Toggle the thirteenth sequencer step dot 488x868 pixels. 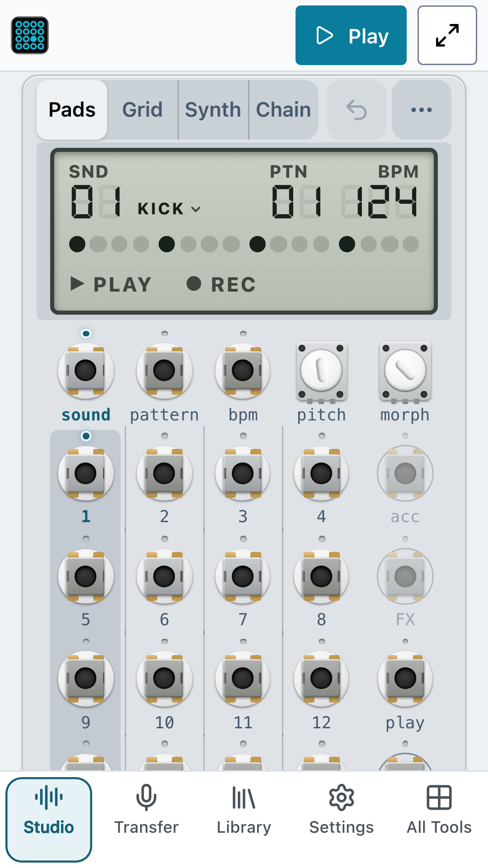(347, 244)
